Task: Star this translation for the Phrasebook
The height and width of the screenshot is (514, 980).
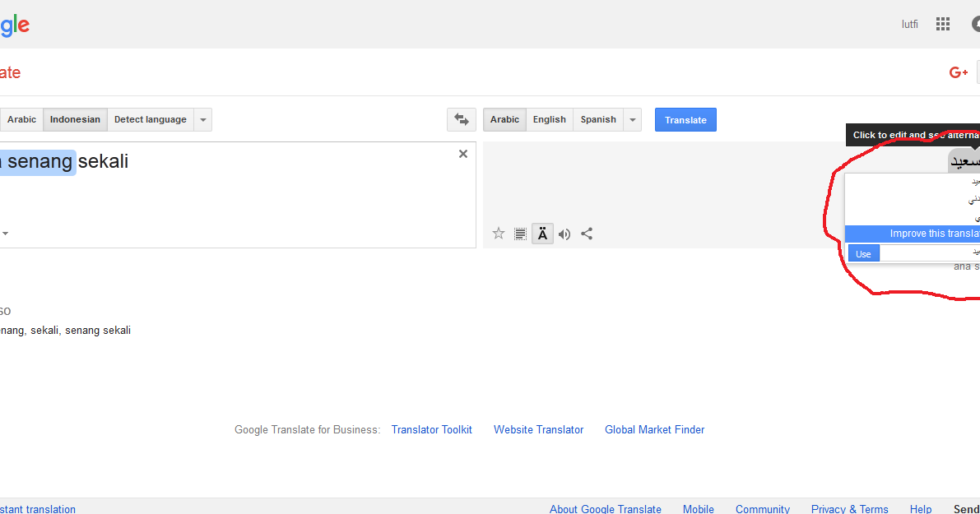Action: (x=498, y=234)
